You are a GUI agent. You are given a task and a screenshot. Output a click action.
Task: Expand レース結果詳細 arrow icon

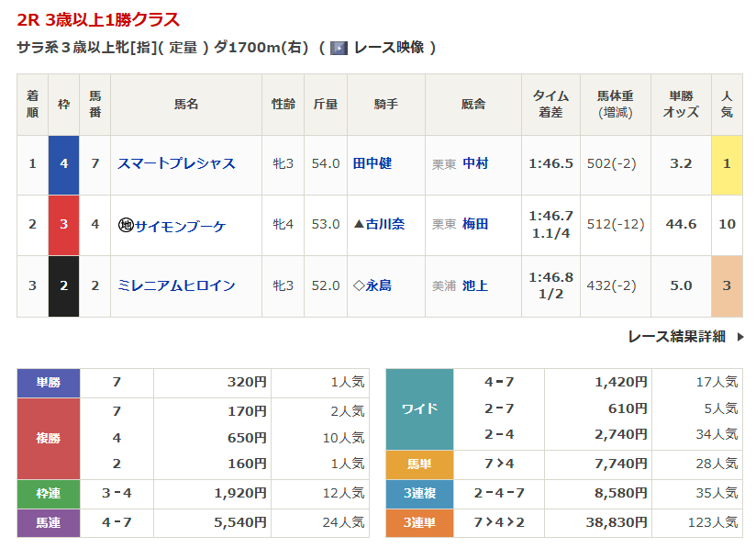(x=739, y=337)
